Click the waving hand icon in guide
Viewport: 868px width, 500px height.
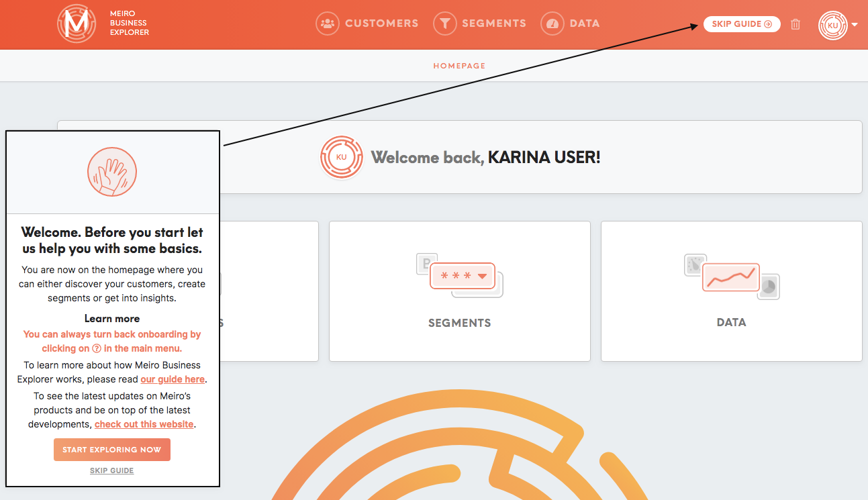[112, 172]
